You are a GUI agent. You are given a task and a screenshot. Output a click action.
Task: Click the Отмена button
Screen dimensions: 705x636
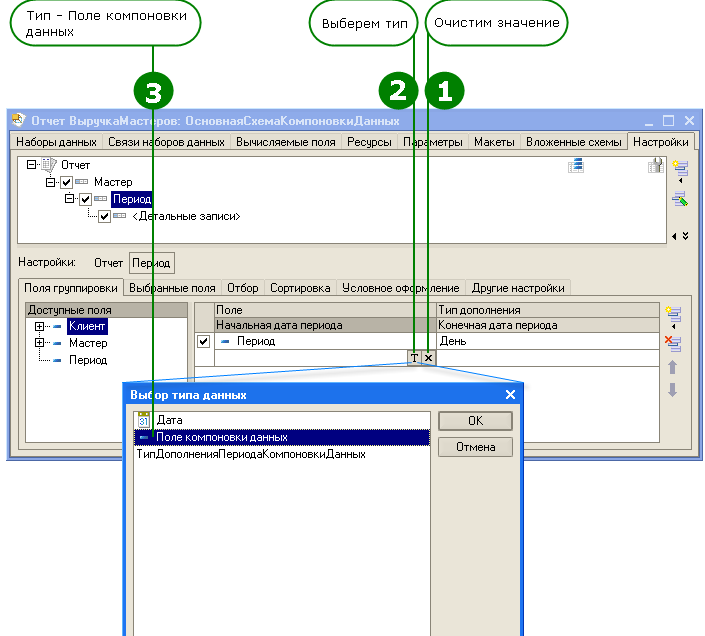coord(475,447)
